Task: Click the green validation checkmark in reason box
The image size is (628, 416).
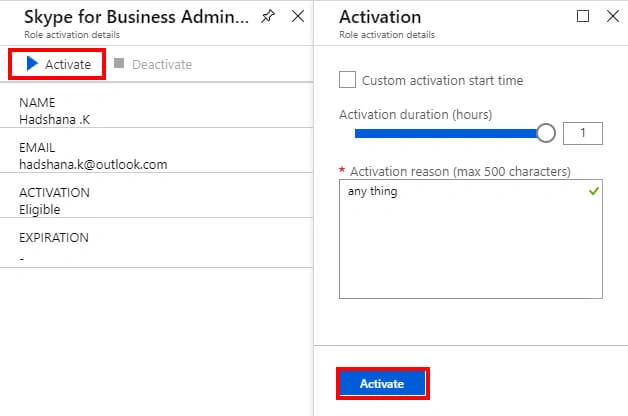Action: pyautogui.click(x=594, y=191)
